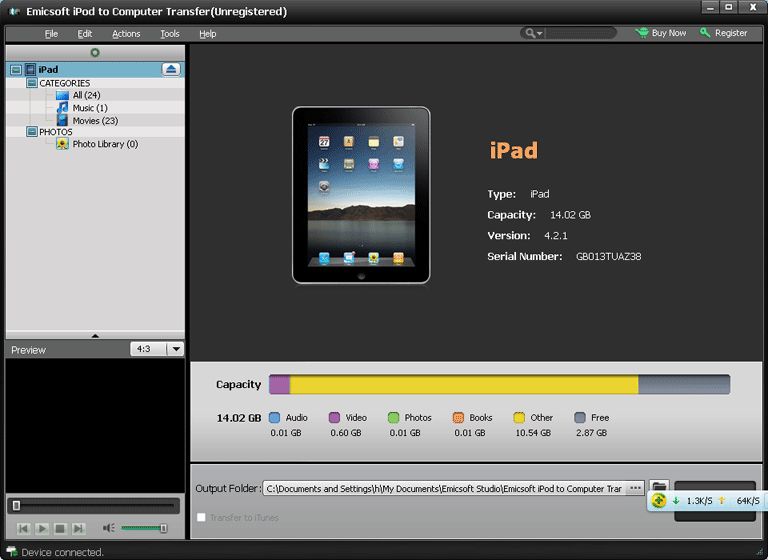Screen dimensions: 768x560
Task: Open the Help menu
Action: point(208,34)
